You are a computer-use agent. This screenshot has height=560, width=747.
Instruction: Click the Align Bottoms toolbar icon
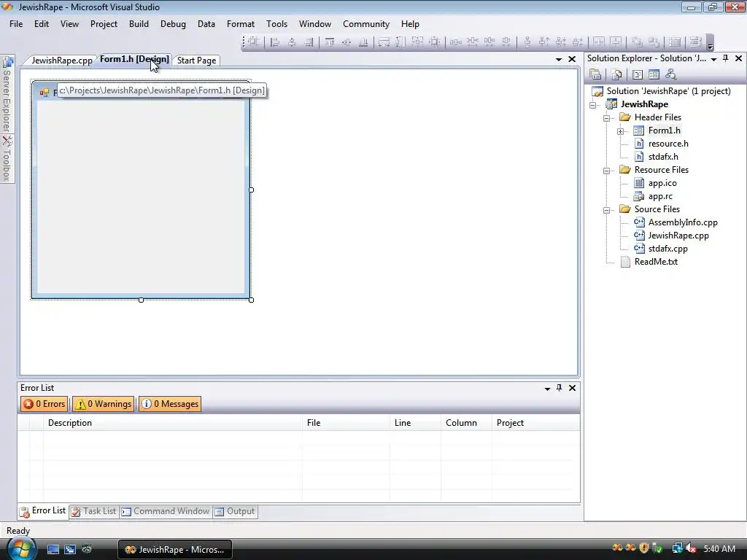(x=363, y=42)
